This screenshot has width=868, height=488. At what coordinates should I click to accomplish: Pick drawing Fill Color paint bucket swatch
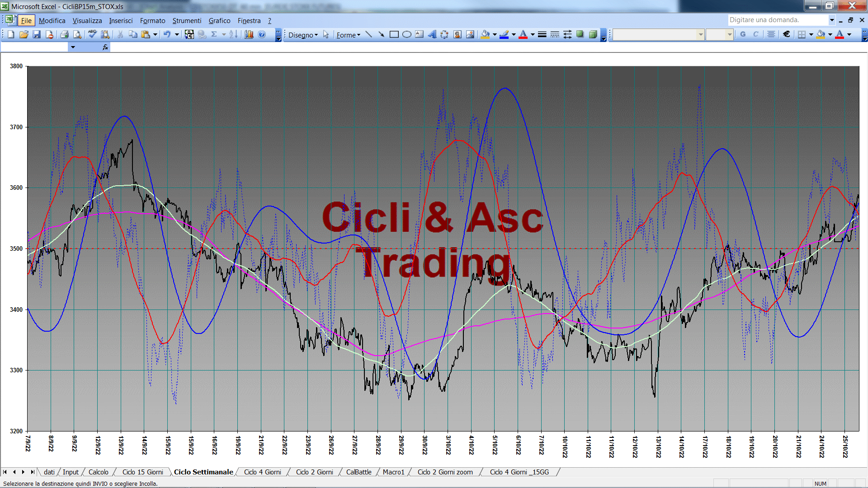point(485,34)
